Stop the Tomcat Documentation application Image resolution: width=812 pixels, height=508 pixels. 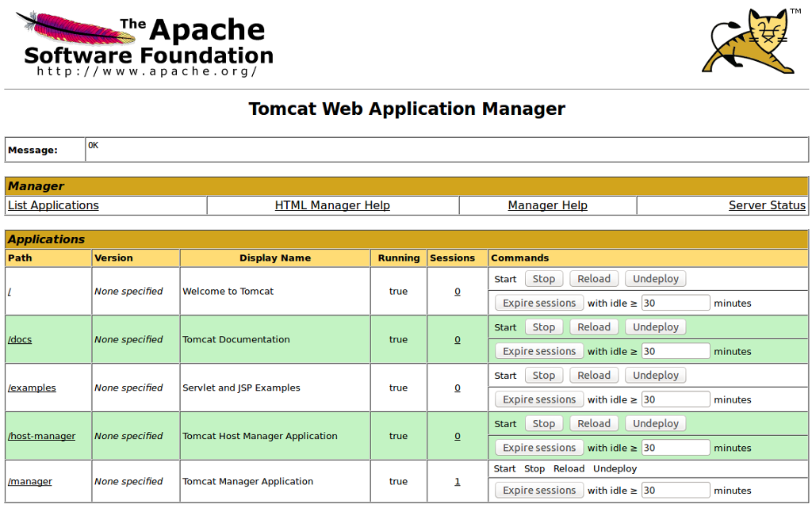(x=544, y=327)
